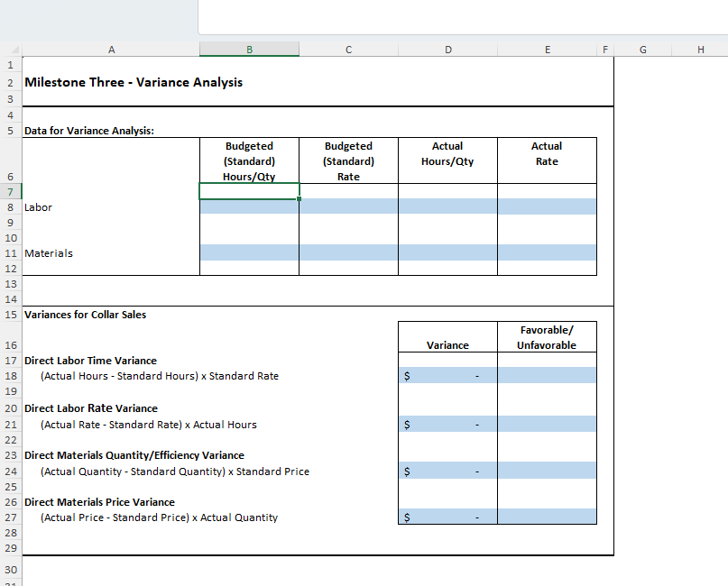Select Direct Labor Time Variance amount cell

coord(447,375)
